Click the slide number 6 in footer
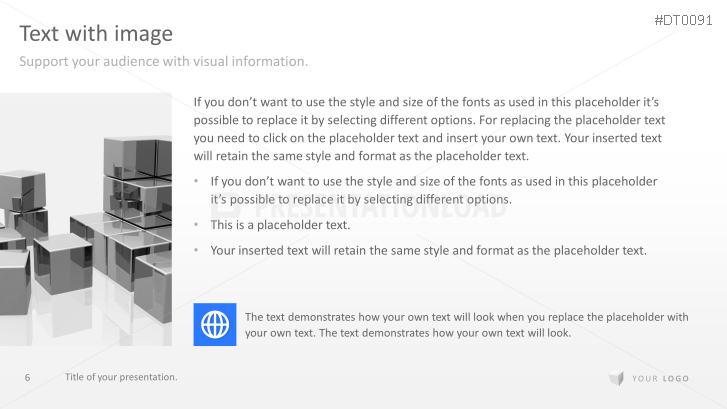This screenshot has height=409, width=727. 27,377
